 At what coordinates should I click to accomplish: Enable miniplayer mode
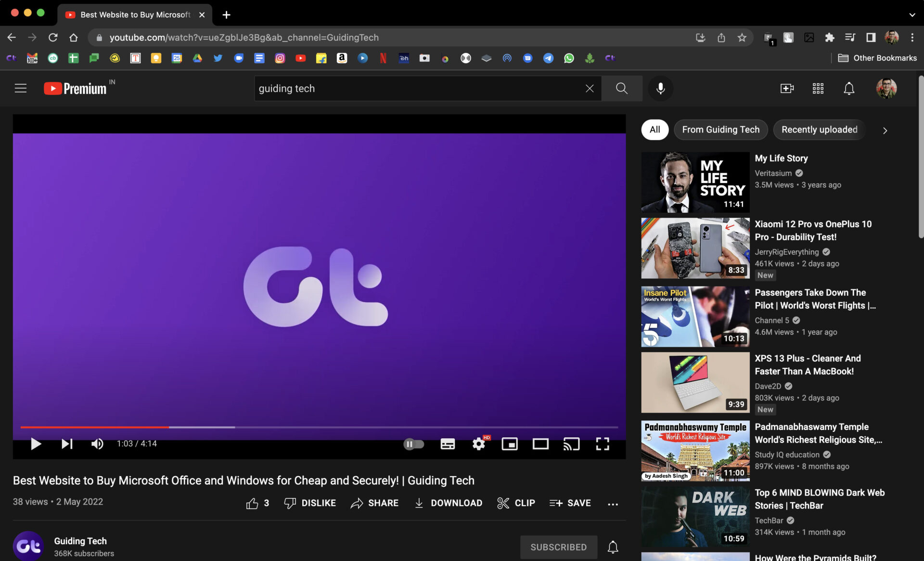(510, 444)
